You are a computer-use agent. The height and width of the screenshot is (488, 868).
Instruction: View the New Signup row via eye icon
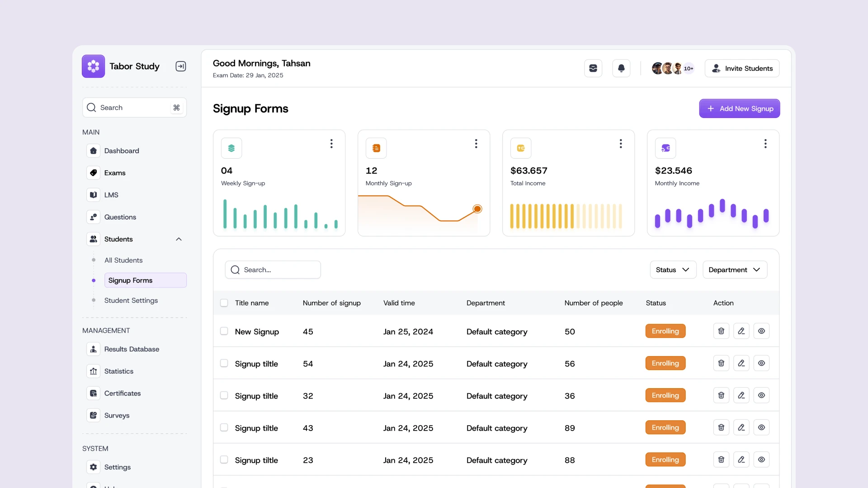coord(761,331)
